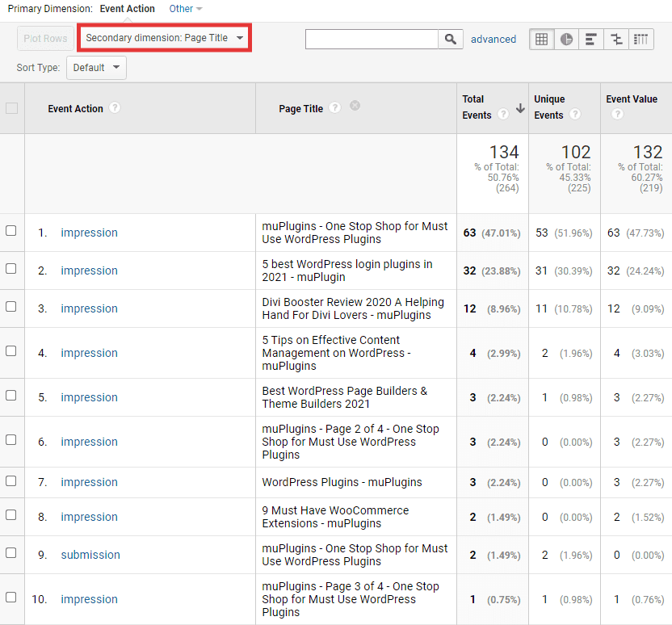Check row 6 Page 2 of 4 row
The width and height of the screenshot is (672, 625).
(11, 440)
